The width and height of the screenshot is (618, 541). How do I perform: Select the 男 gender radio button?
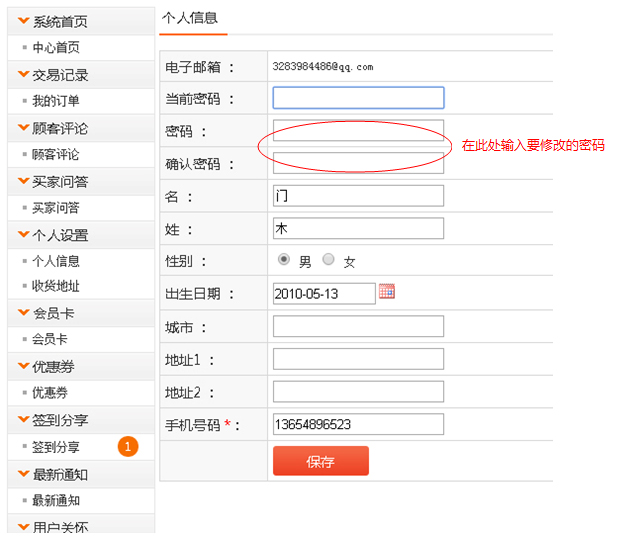[284, 259]
